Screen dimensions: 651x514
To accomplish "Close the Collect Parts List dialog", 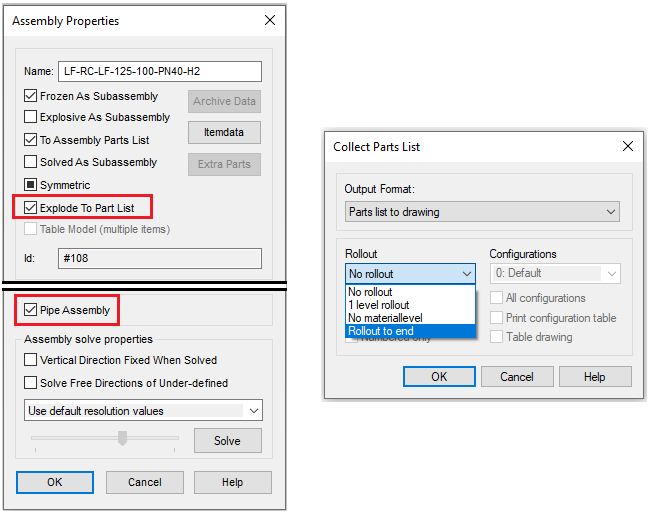I will [628, 146].
